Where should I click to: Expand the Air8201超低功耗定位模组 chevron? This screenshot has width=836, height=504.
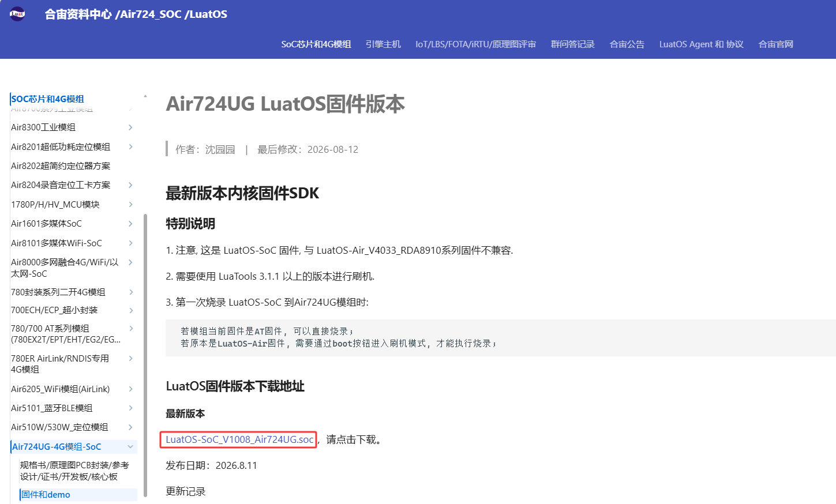(x=130, y=147)
